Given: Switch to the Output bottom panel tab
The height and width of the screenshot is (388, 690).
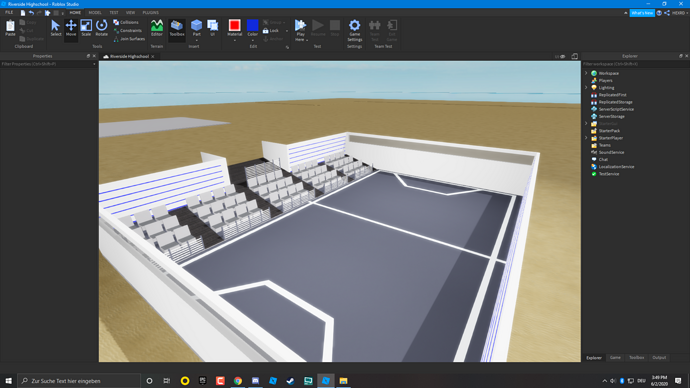Looking at the screenshot, I should (x=659, y=358).
